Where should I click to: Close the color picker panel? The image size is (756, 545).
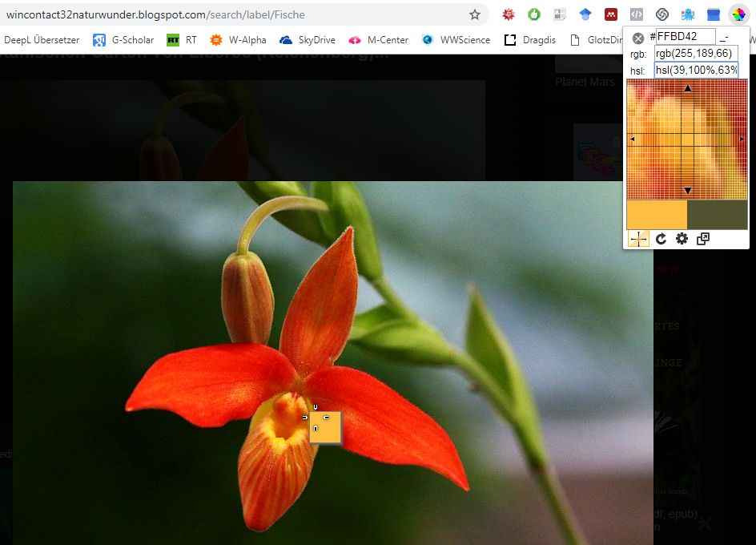coord(638,37)
